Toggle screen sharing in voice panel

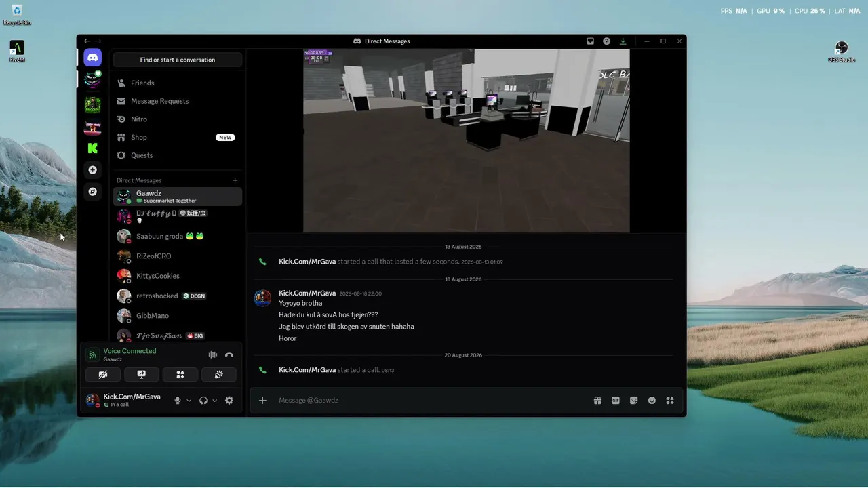(x=142, y=374)
